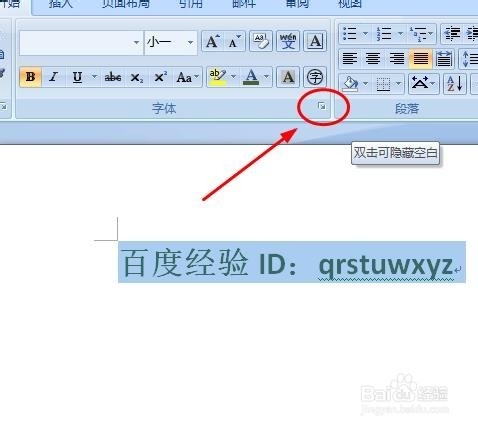
Task: Click the 字体 group label
Action: coord(164,109)
